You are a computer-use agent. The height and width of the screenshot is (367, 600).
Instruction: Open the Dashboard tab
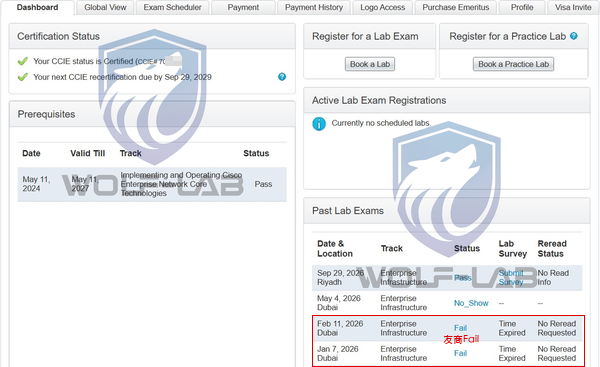[x=38, y=7]
